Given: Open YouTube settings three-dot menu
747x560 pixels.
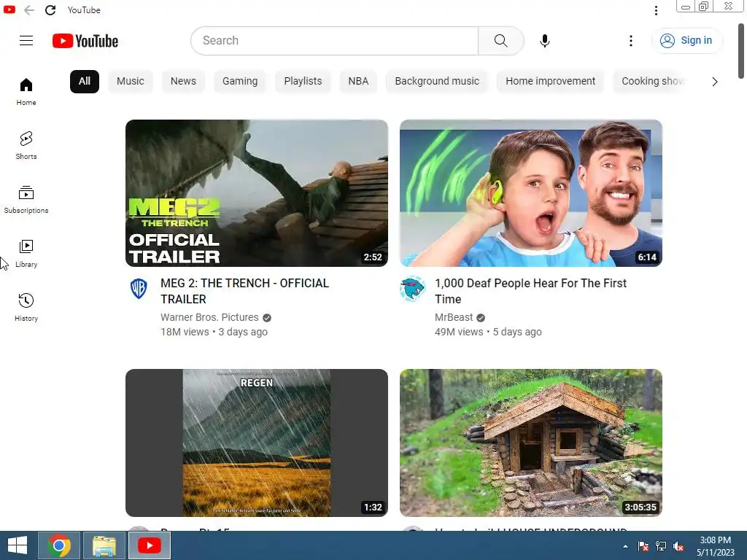Looking at the screenshot, I should click(x=631, y=41).
